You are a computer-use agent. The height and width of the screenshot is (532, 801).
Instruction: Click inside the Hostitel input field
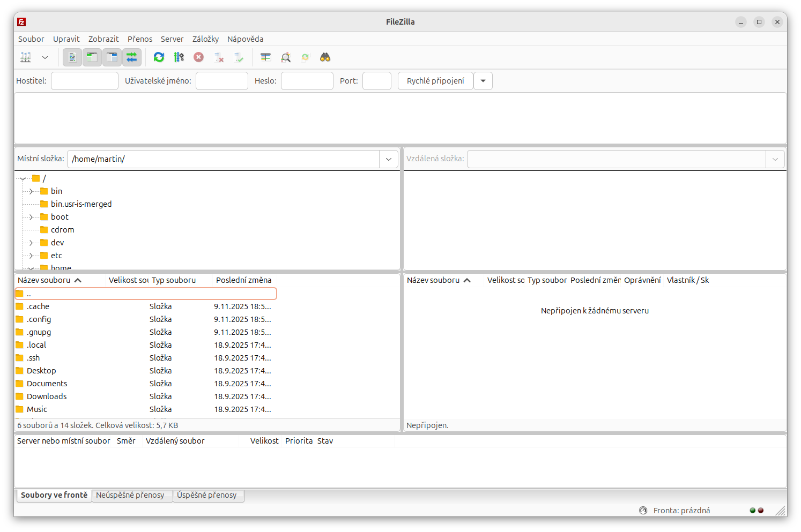pyautogui.click(x=84, y=80)
